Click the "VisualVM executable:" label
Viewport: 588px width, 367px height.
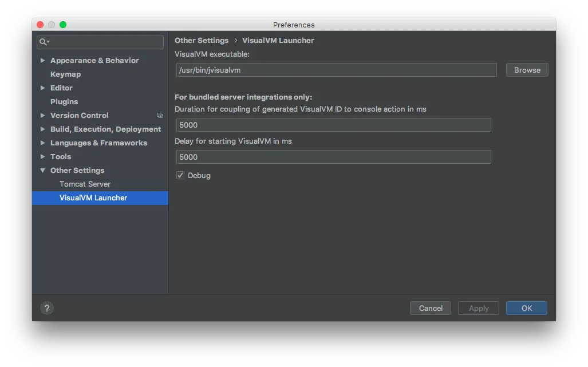point(212,54)
